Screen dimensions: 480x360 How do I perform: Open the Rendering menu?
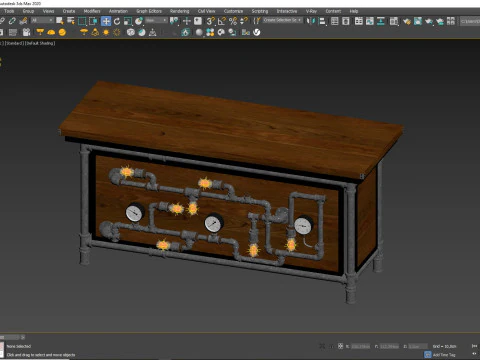coord(179,11)
